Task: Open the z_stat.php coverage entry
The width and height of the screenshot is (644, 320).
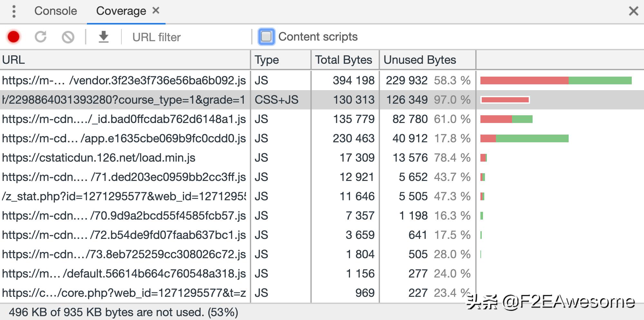Action: (124, 196)
